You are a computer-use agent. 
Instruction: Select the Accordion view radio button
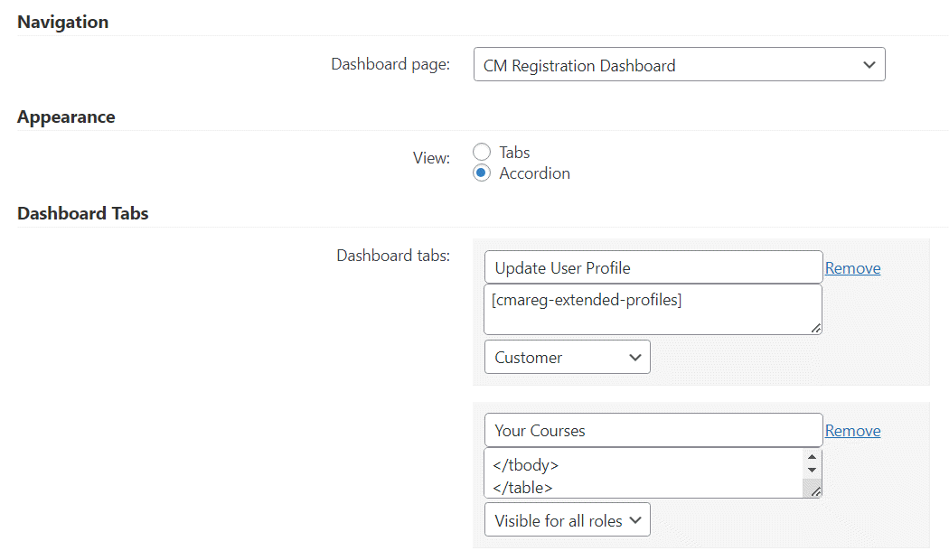pos(482,173)
